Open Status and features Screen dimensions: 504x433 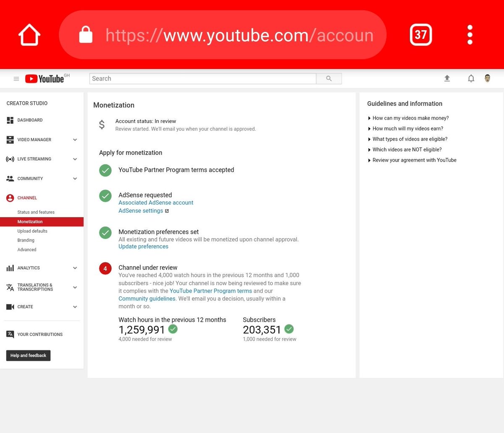point(36,212)
